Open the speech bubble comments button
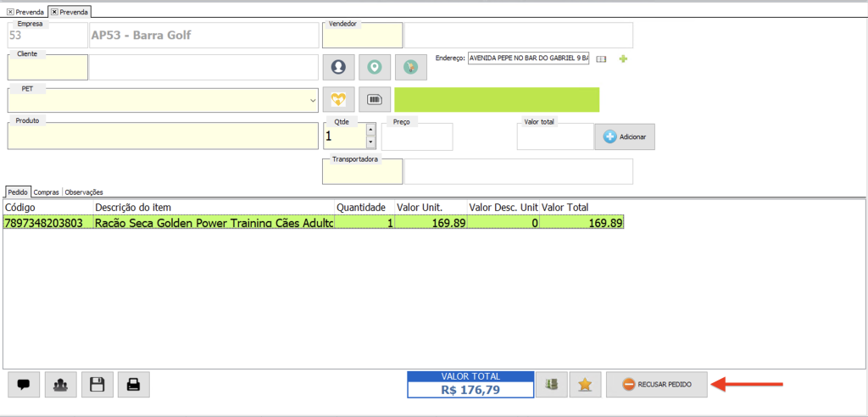This screenshot has width=868, height=417. tap(24, 385)
